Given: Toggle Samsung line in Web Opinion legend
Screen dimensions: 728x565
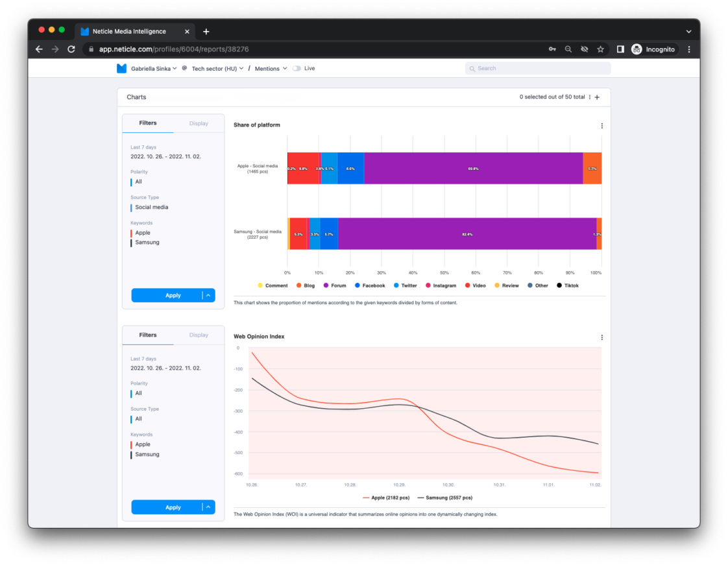Looking at the screenshot, I should (444, 498).
